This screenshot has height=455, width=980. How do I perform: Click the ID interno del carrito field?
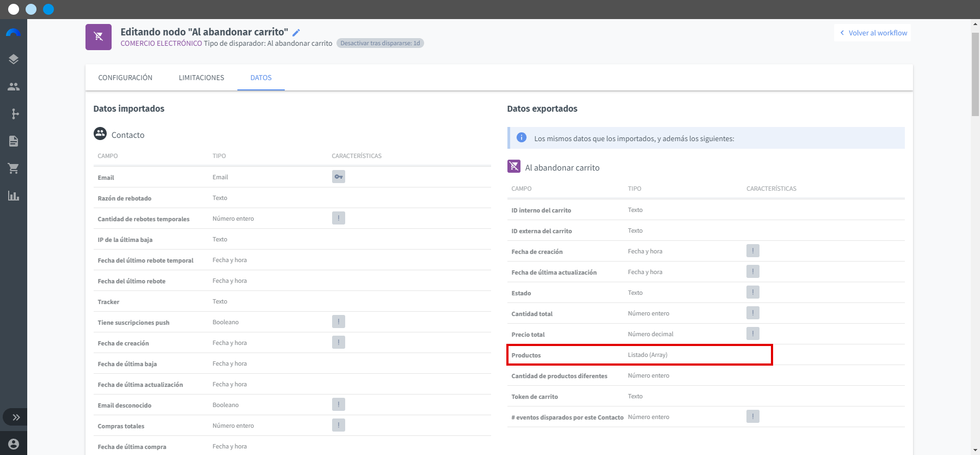pos(541,210)
